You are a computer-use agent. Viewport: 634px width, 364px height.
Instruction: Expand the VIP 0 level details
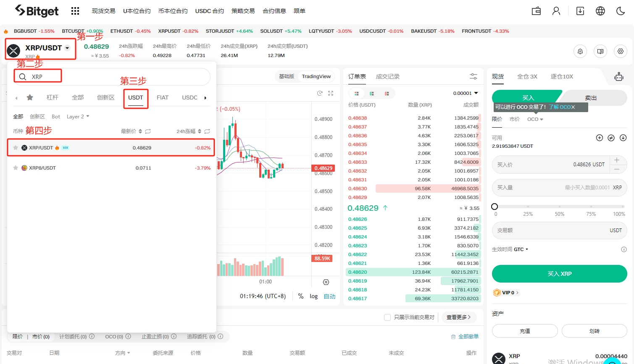[506, 293]
